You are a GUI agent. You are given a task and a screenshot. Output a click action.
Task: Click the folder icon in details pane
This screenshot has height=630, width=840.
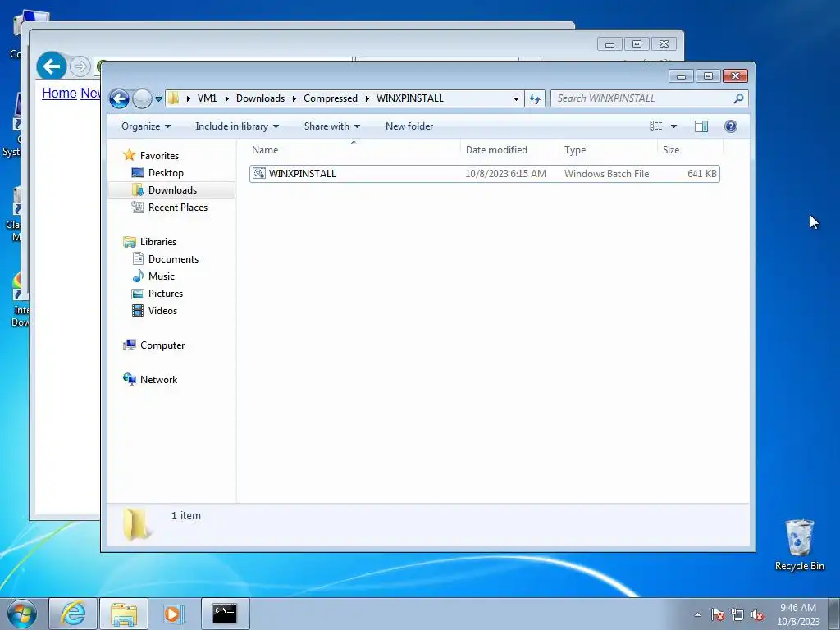coord(136,524)
